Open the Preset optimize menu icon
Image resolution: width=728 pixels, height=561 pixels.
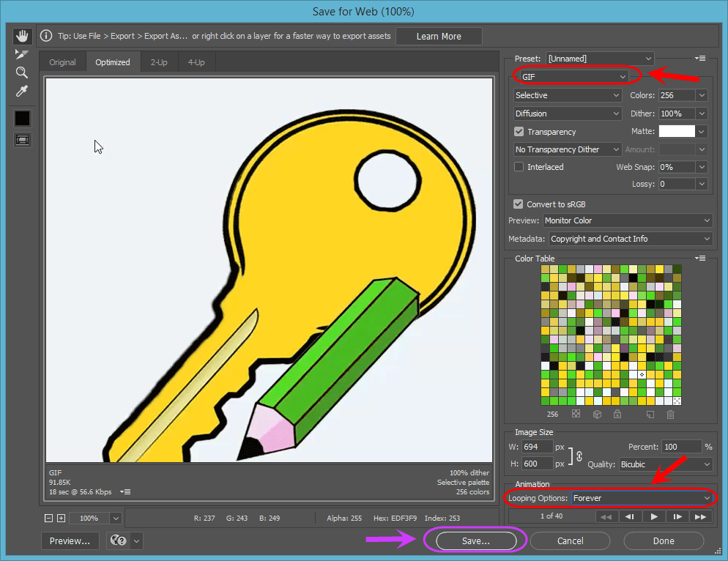point(700,59)
